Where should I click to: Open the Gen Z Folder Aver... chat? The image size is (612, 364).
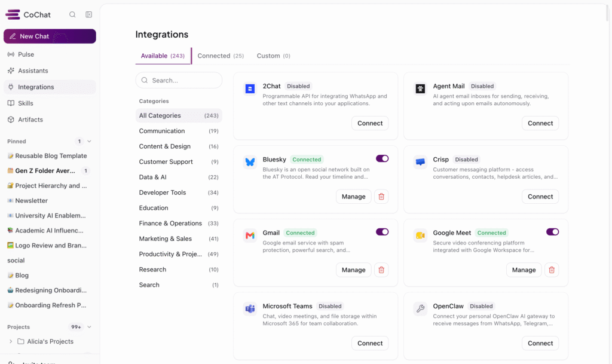[50, 170]
